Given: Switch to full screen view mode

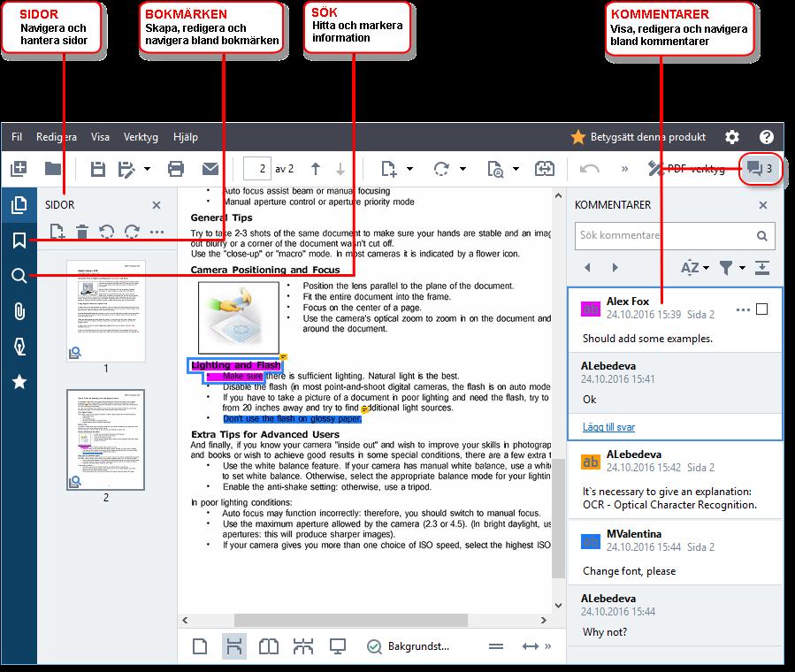Looking at the screenshot, I should [x=338, y=646].
